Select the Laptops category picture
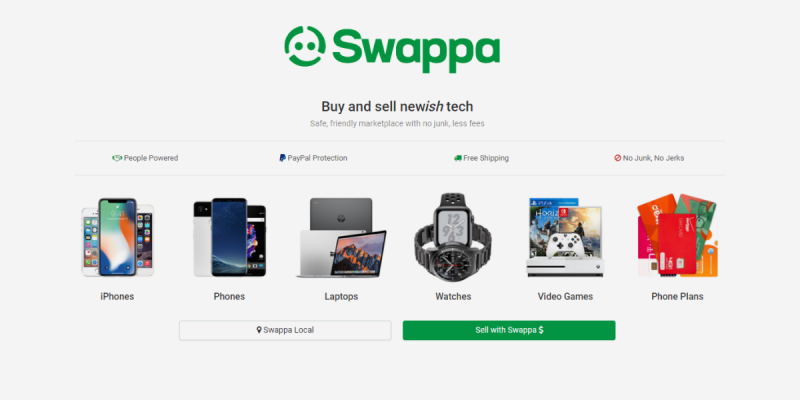 click(x=341, y=238)
